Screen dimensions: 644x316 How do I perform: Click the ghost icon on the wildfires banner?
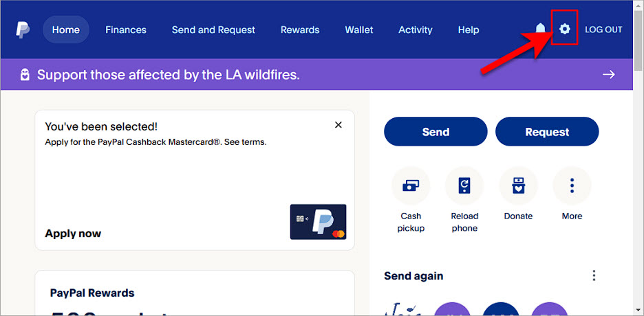pyautogui.click(x=25, y=75)
